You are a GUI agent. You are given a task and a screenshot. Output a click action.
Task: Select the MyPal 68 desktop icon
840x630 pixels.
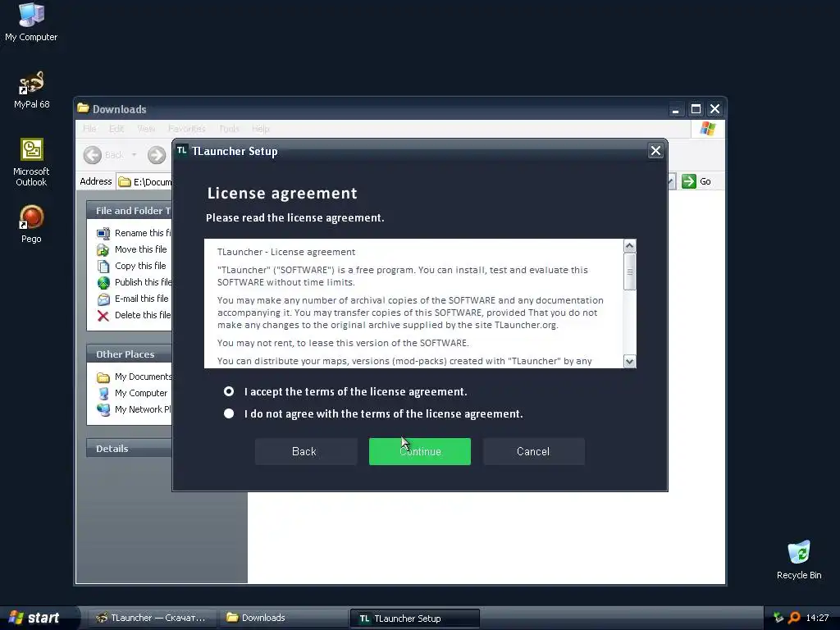point(31,90)
